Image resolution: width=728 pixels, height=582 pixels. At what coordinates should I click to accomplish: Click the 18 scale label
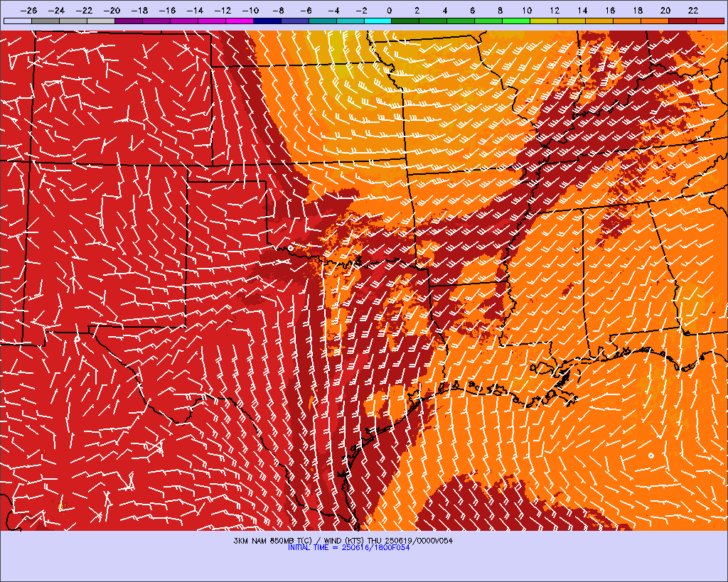tap(638, 10)
